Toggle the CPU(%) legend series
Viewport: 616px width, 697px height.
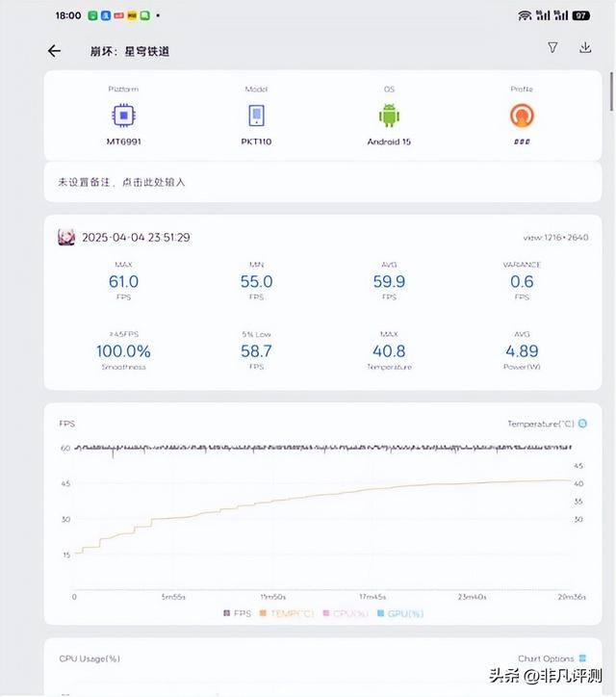346,613
